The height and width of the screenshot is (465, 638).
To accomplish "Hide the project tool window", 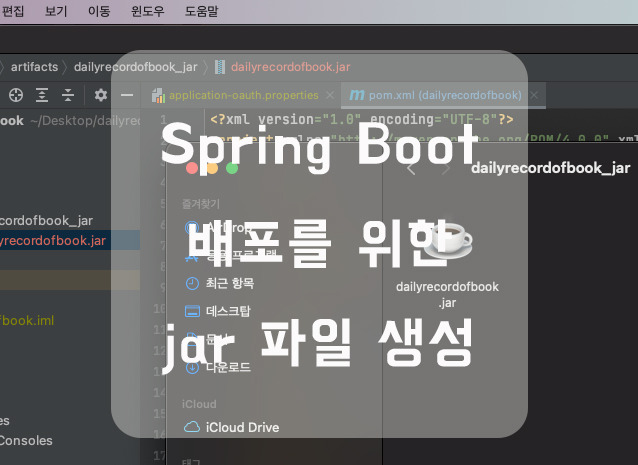I will 127,95.
